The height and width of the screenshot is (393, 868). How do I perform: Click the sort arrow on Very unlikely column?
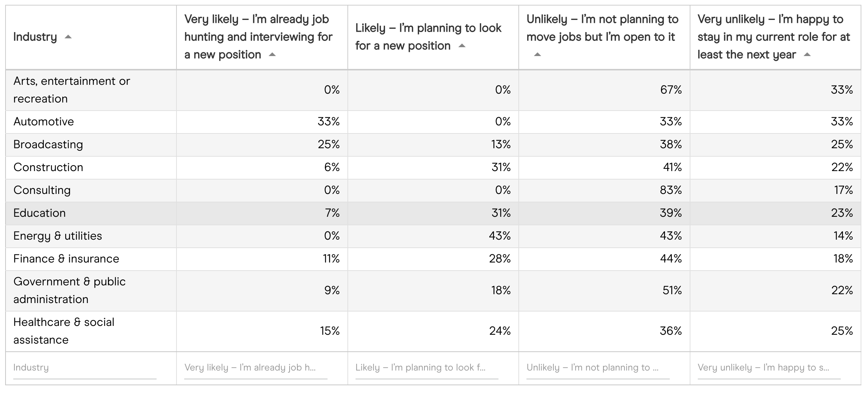(x=806, y=55)
